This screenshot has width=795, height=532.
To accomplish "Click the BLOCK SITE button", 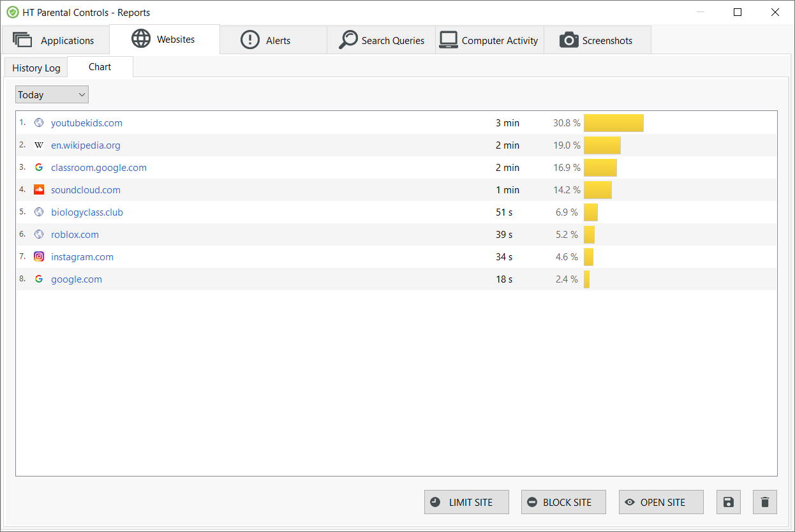I will tap(564, 502).
